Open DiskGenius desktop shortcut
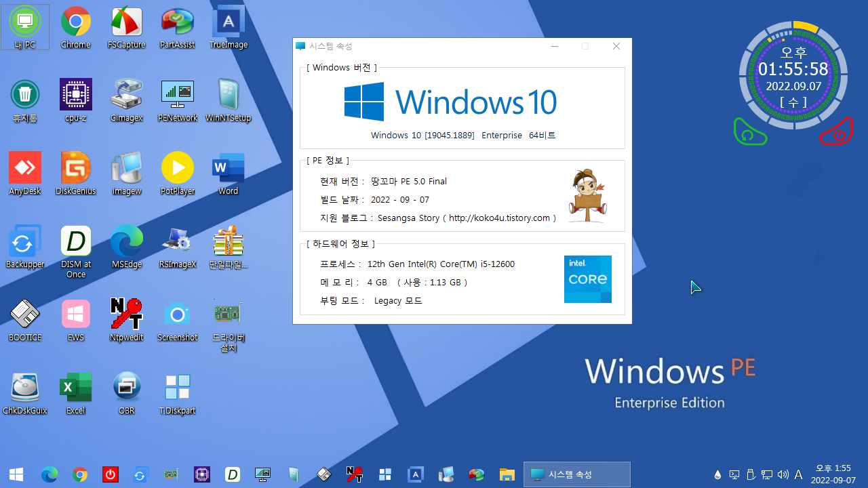The height and width of the screenshot is (488, 868). [x=76, y=174]
